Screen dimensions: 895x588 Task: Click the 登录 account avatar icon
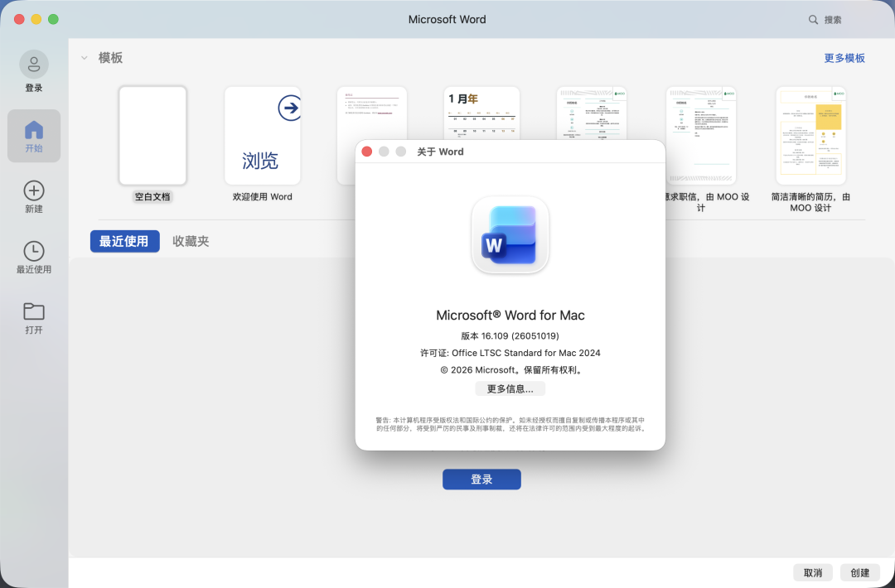pos(34,64)
